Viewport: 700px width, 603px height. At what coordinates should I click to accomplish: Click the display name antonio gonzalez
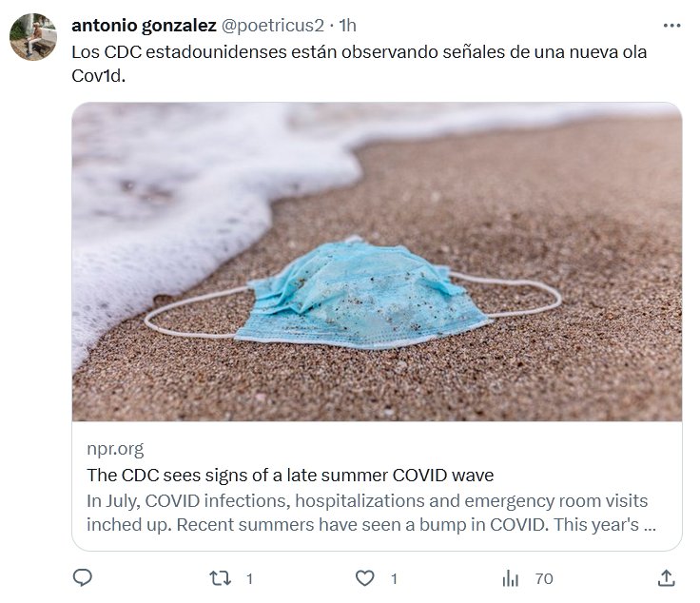(144, 26)
